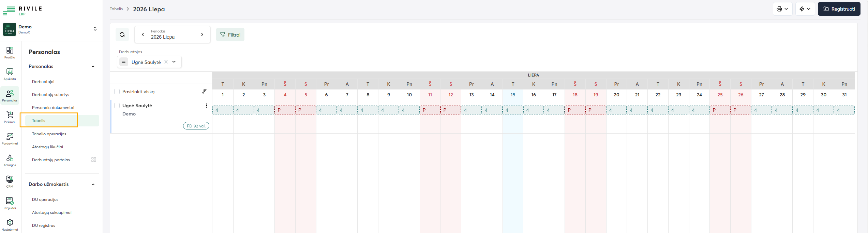
Task: Open Darbuotojų sutartys menu item
Action: [50, 95]
